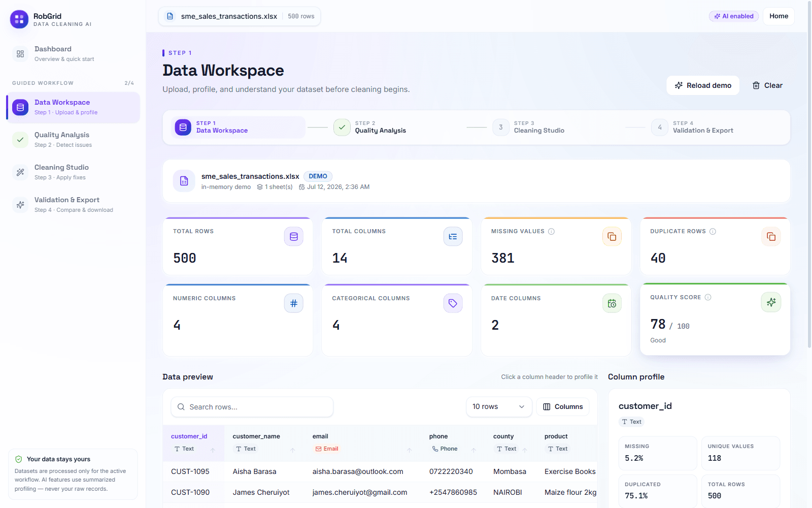Open the Columns selector button
812x508 pixels.
click(563, 407)
